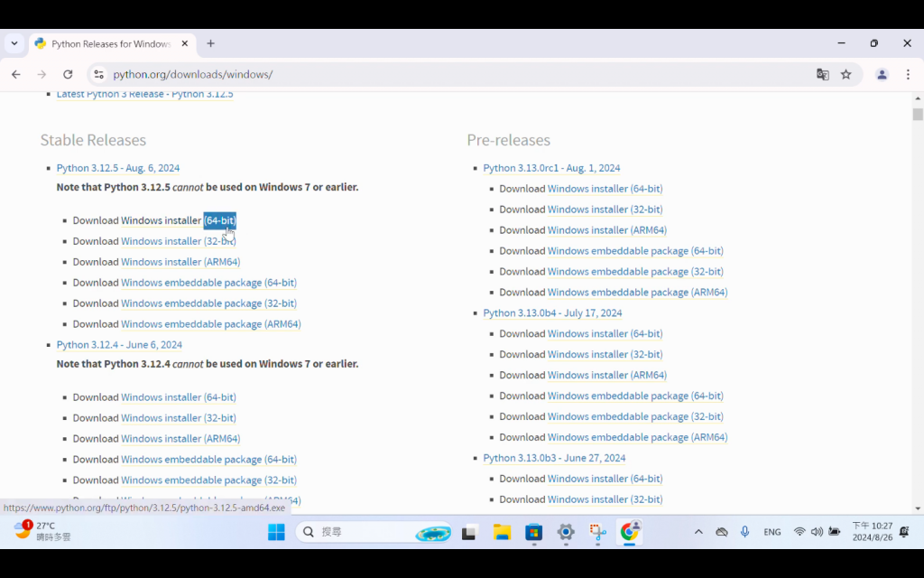Open the tab search dropdown
Viewport: 924px width, 578px height.
tap(14, 43)
